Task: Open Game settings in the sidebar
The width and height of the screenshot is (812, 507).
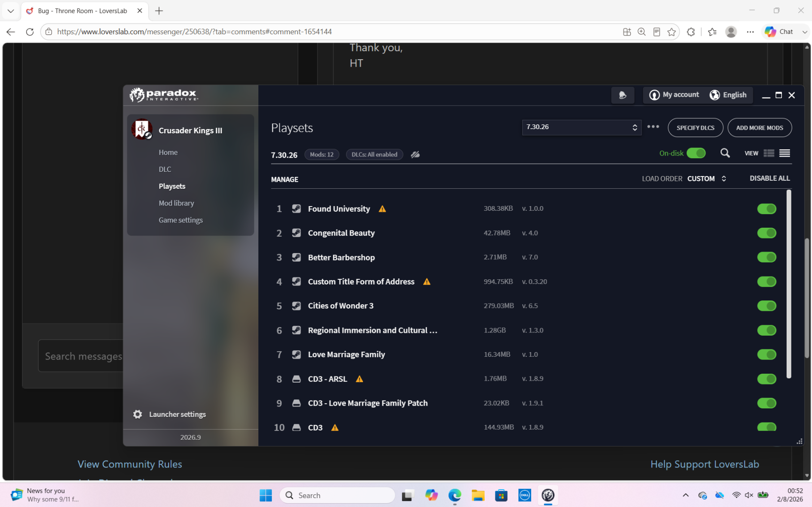Action: click(x=181, y=220)
